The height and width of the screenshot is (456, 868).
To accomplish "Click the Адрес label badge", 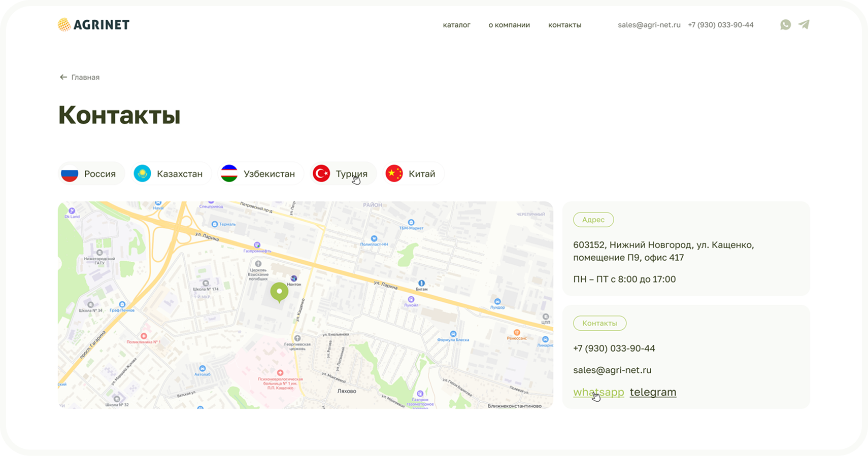I will 593,220.
